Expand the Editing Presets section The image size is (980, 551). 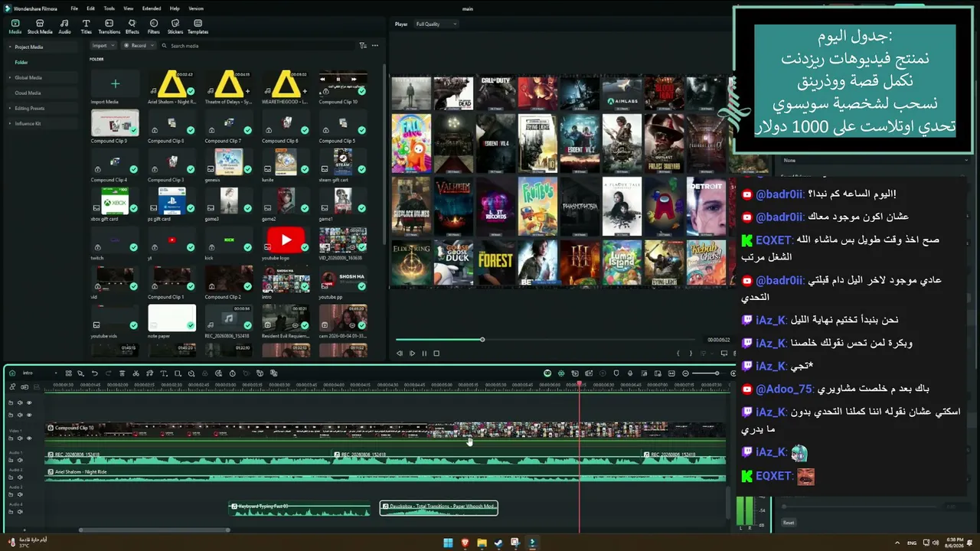[11, 108]
